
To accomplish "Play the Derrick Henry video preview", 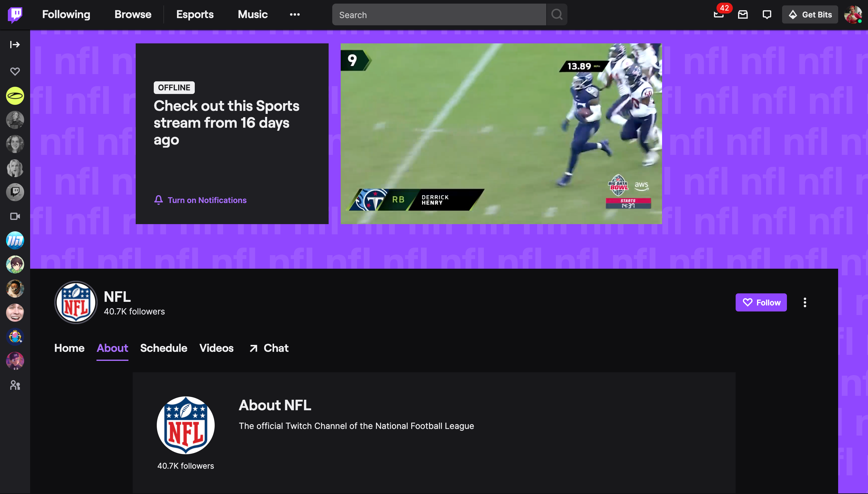I will (x=501, y=133).
